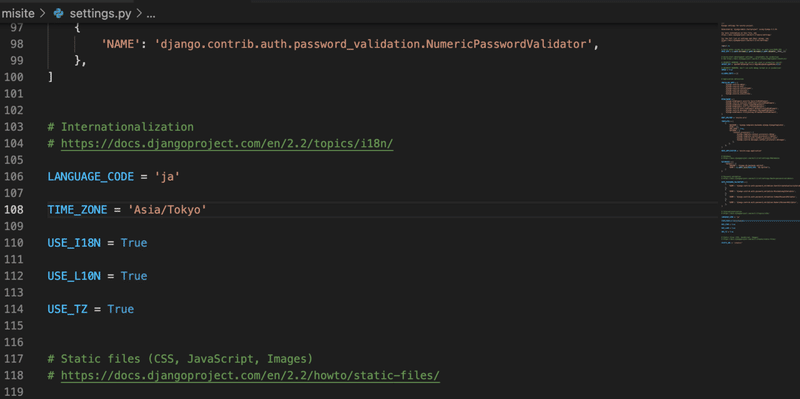Click line number 106 in gutter
Image resolution: width=800 pixels, height=399 pixels.
click(13, 177)
